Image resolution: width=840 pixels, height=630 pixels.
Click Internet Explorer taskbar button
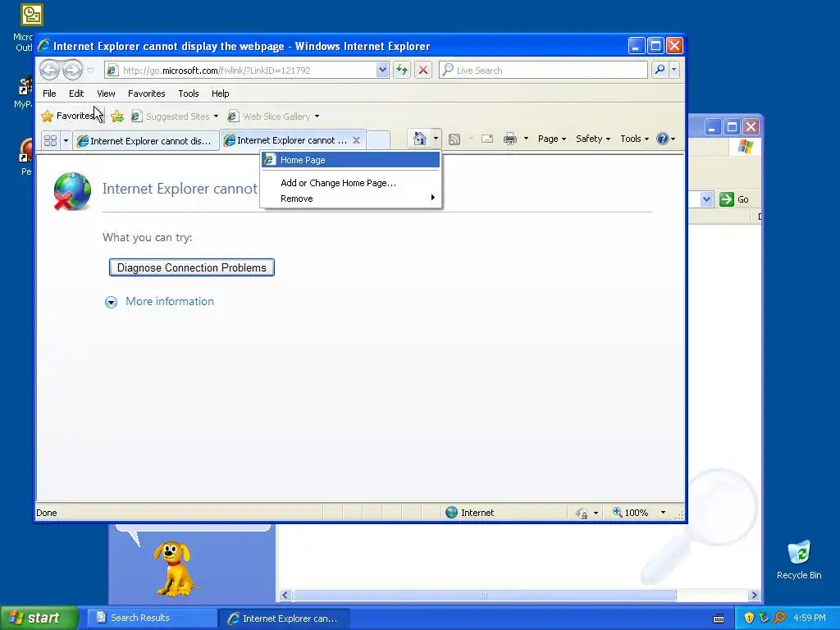click(x=284, y=619)
